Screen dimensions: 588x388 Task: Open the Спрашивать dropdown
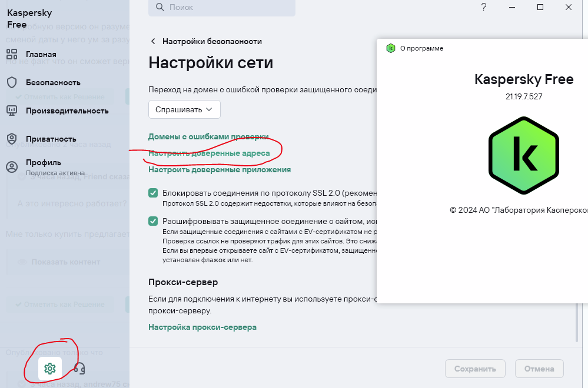click(x=184, y=109)
